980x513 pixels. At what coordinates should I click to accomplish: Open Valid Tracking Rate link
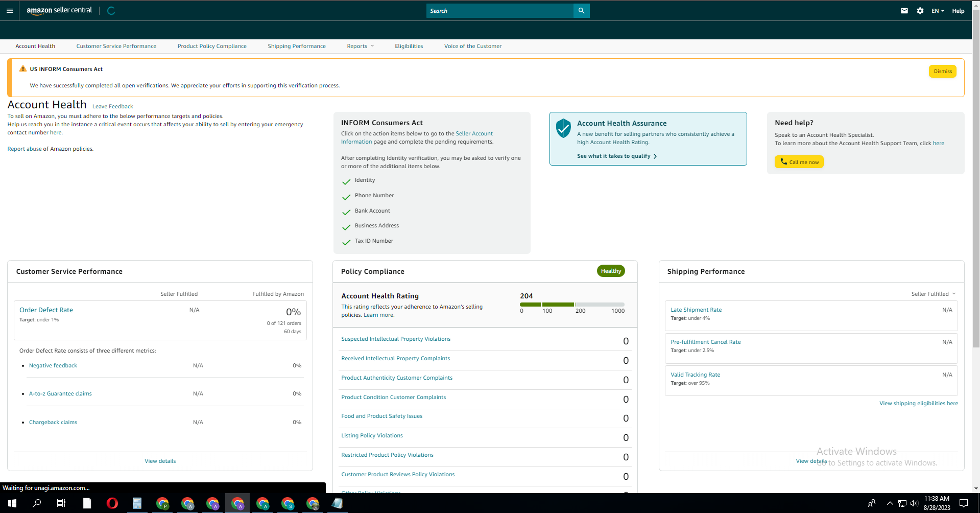[x=696, y=375]
